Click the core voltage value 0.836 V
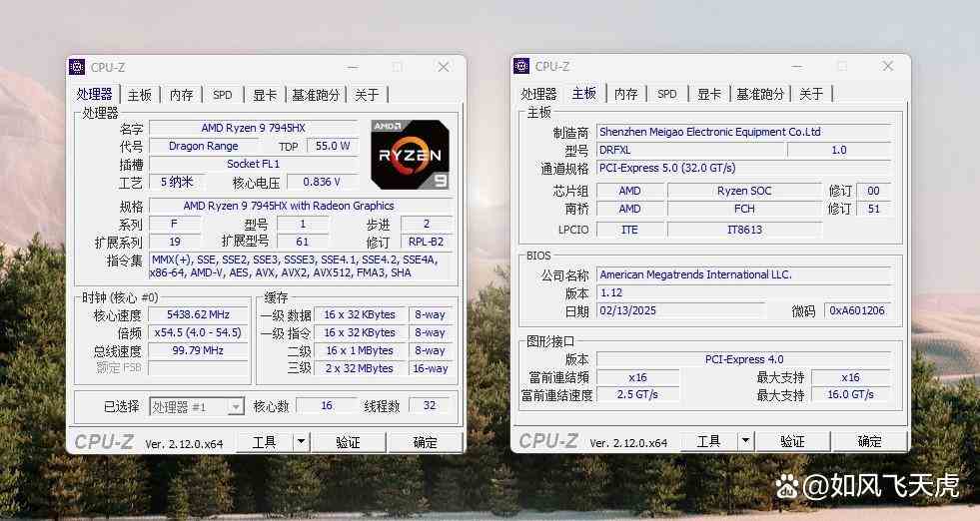This screenshot has width=980, height=521. [322, 182]
